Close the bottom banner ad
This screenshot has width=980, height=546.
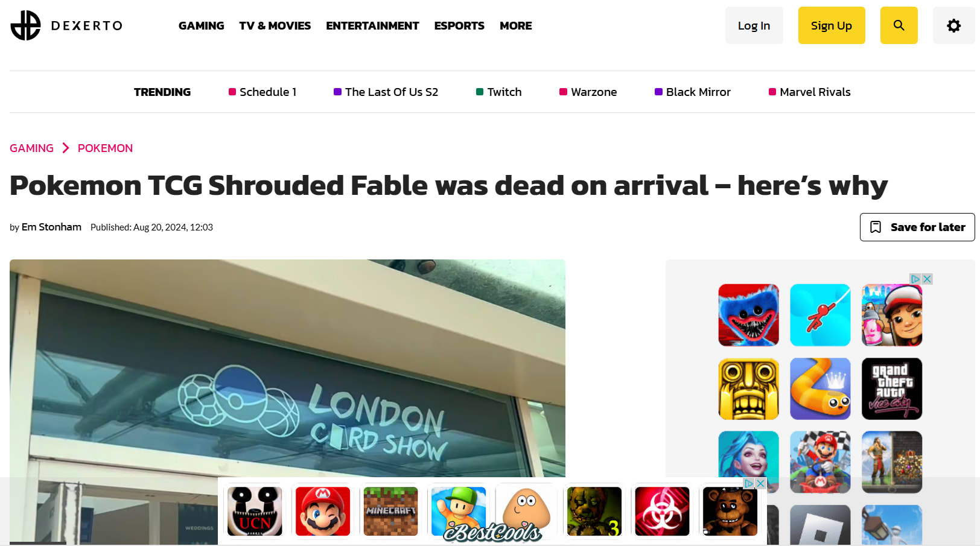pyautogui.click(x=760, y=483)
